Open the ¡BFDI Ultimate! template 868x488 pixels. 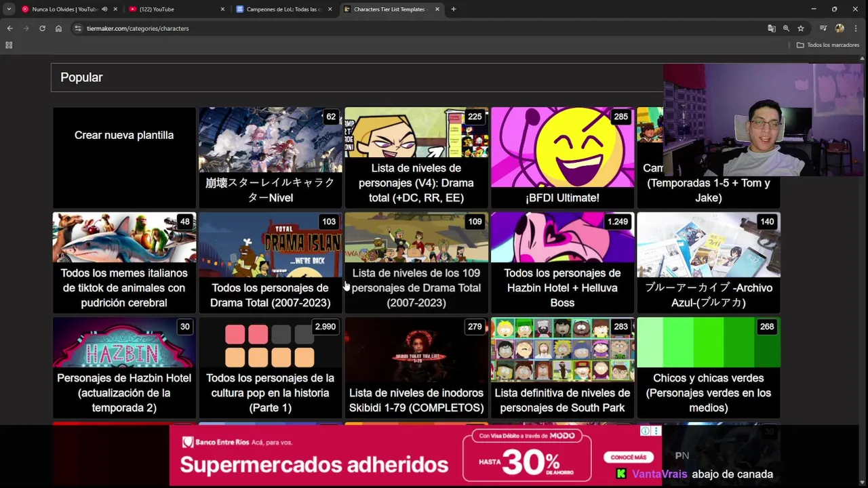pos(562,157)
